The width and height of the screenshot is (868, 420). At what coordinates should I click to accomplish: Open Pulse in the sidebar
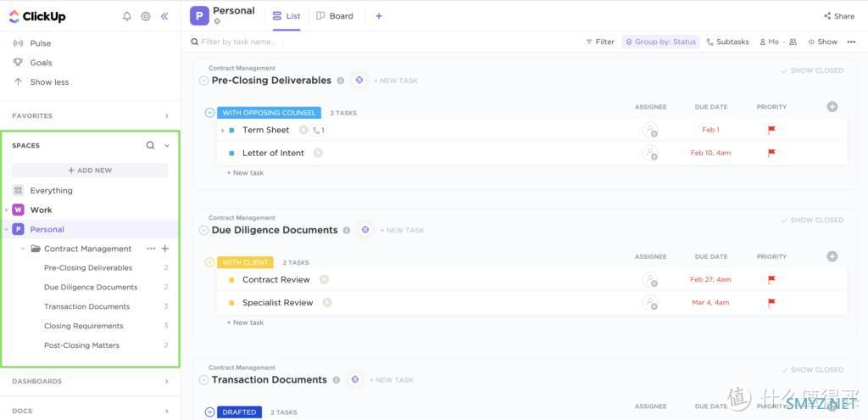click(40, 43)
